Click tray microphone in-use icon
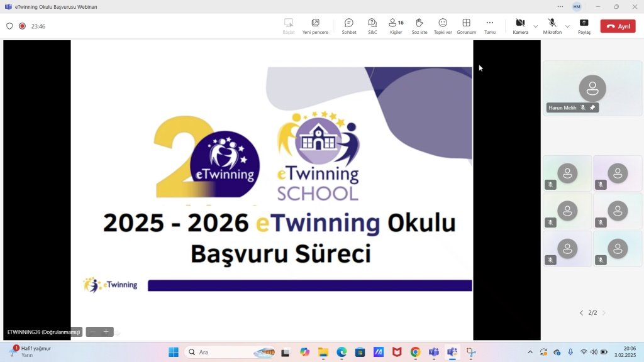 pyautogui.click(x=570, y=352)
